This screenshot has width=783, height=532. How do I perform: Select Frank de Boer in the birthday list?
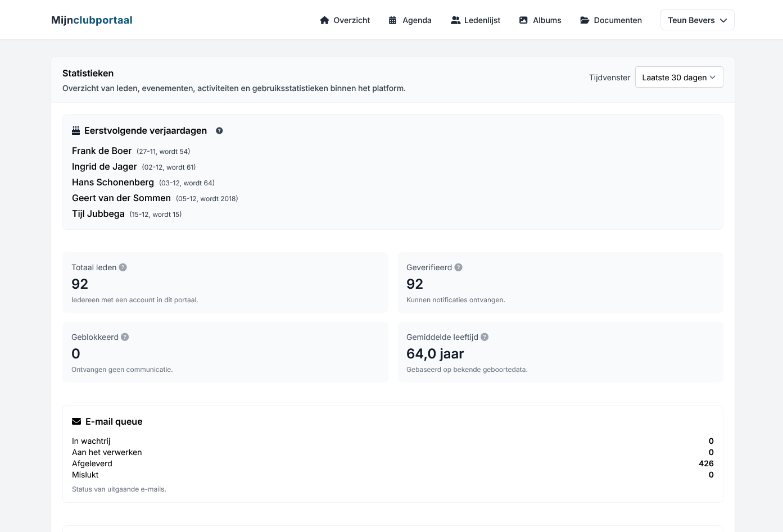pyautogui.click(x=102, y=151)
